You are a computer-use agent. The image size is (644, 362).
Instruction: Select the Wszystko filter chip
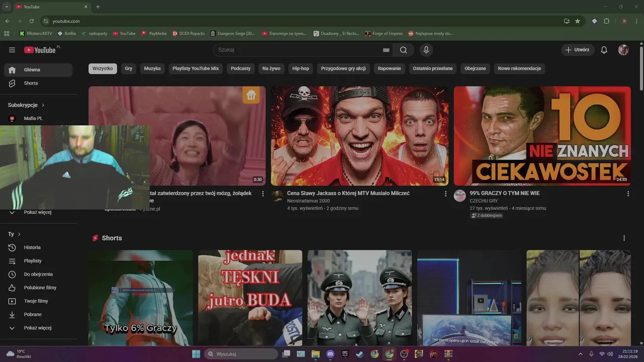click(x=103, y=68)
